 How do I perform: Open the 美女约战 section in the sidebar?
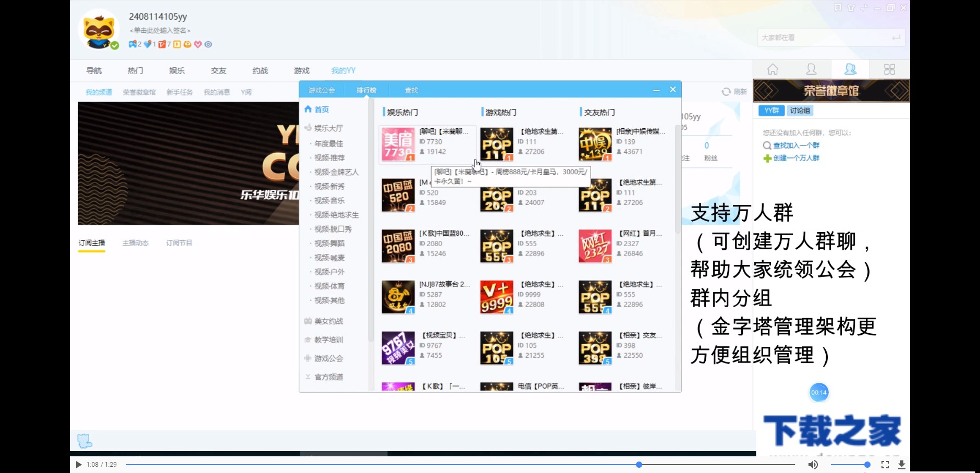click(x=327, y=321)
